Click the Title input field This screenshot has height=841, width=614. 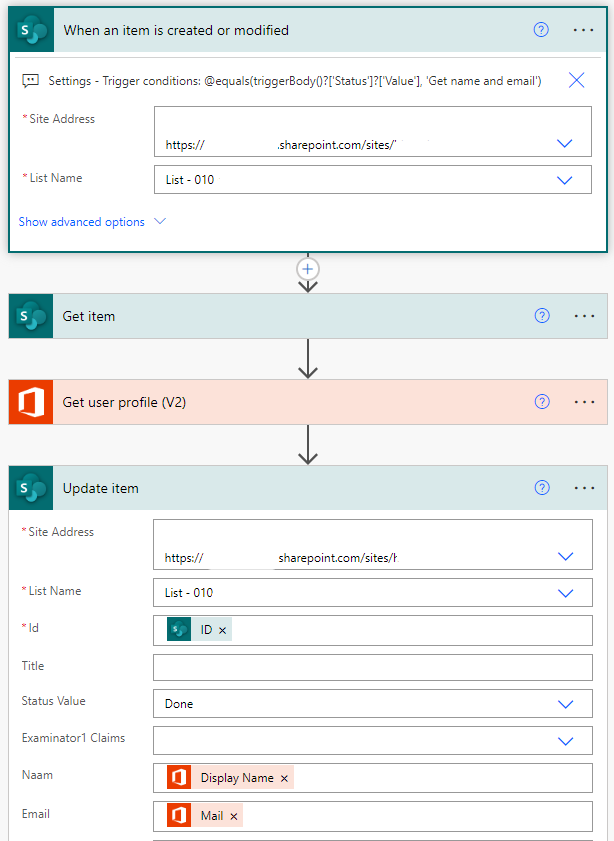pyautogui.click(x=372, y=667)
